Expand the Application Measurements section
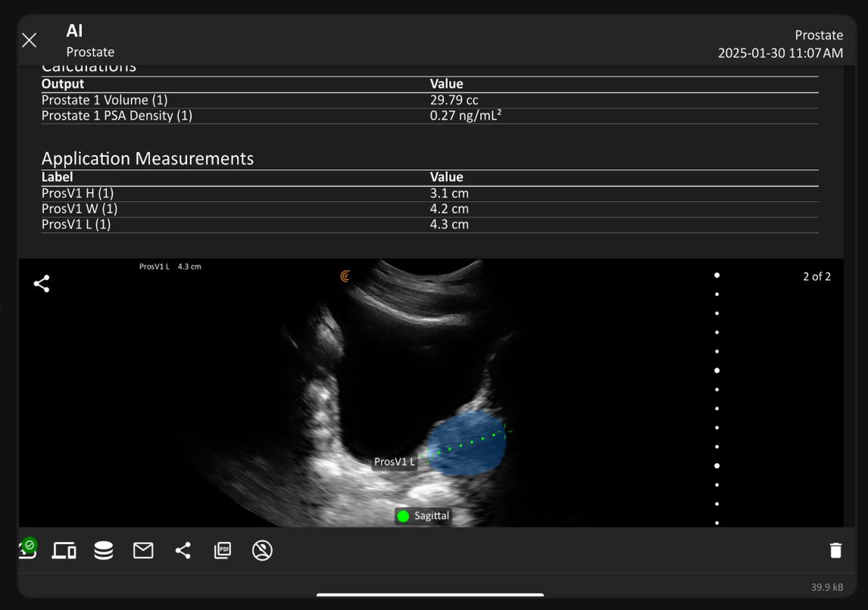Screen dimensions: 868x610 pyautogui.click(x=148, y=159)
